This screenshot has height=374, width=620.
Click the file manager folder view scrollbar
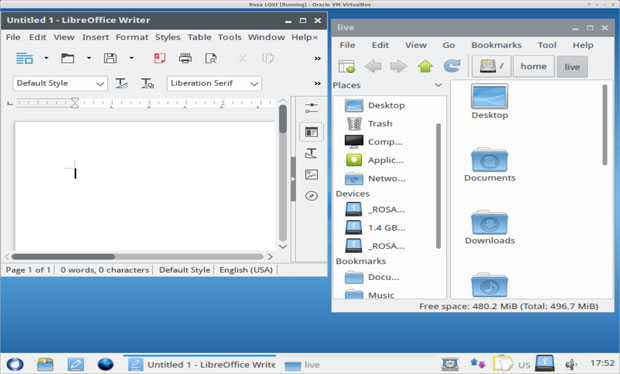click(605, 125)
